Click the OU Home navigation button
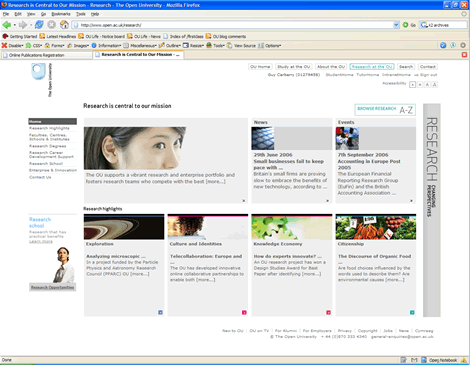 [260, 67]
